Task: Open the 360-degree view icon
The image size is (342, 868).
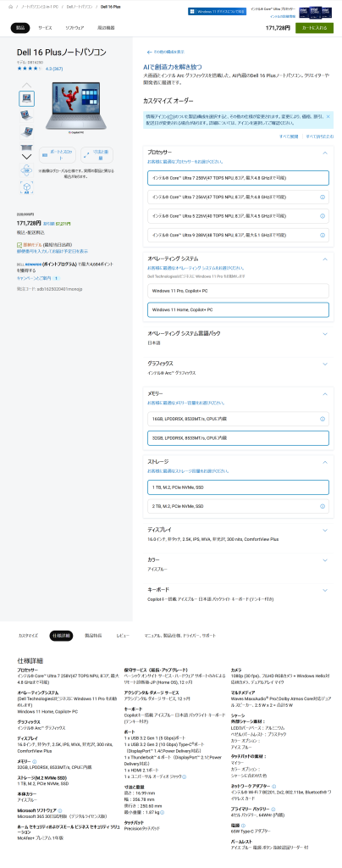Action: coord(26,170)
